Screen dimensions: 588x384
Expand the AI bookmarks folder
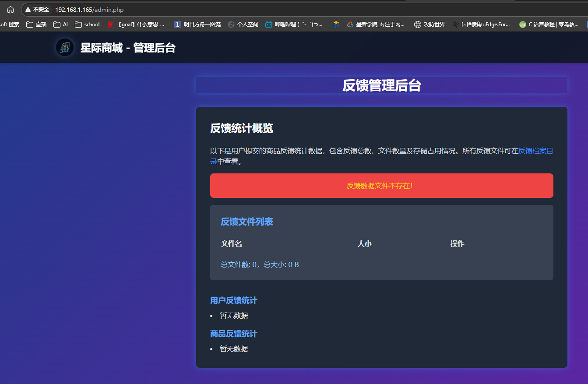pos(60,25)
